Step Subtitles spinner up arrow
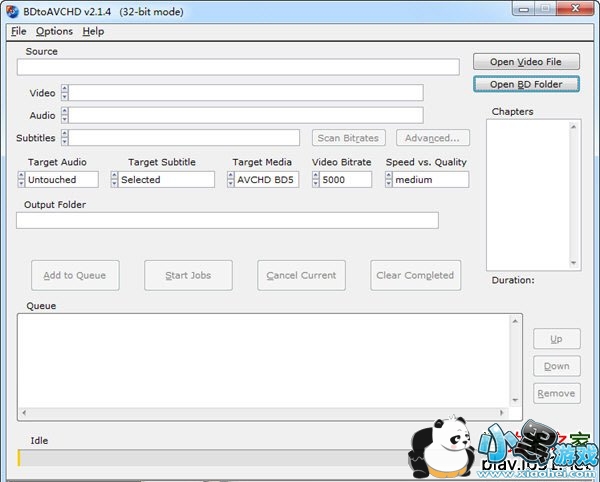Viewport: 600px width, 482px height. (65, 134)
